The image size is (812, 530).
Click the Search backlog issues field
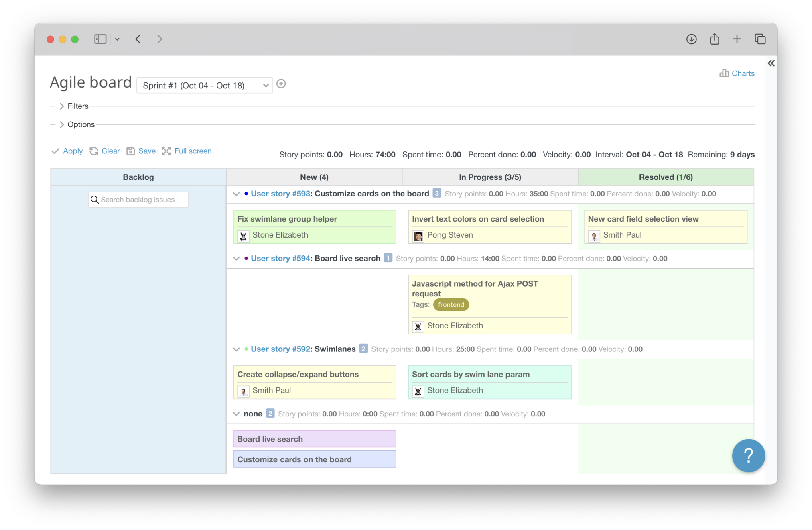[138, 200]
